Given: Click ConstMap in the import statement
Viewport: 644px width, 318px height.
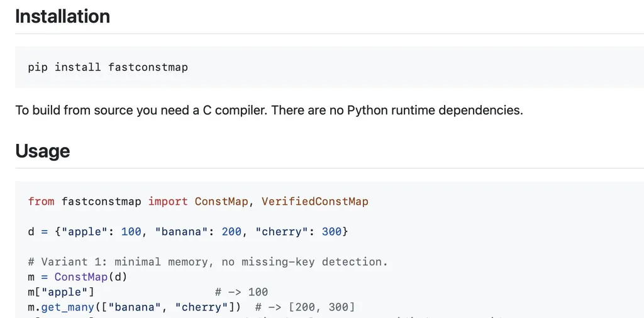Looking at the screenshot, I should 221,202.
